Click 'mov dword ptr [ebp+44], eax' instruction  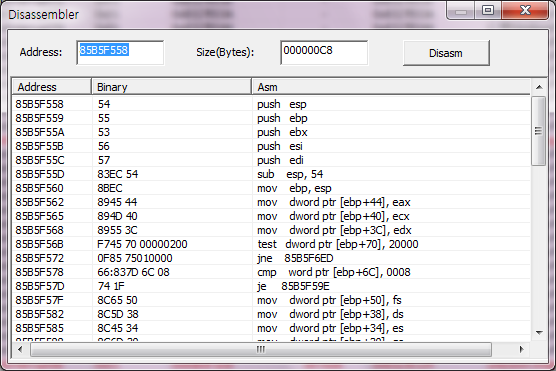[334, 202]
